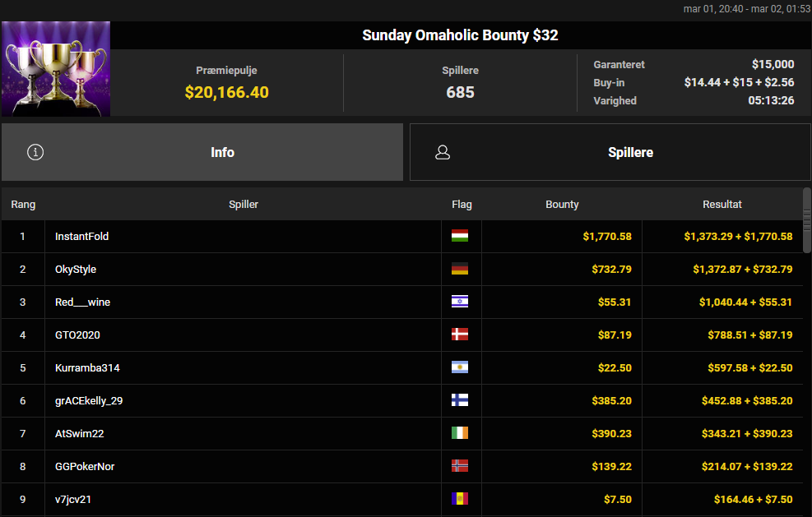The width and height of the screenshot is (812, 517).
Task: Click the player silhouette icon
Action: pyautogui.click(x=443, y=152)
